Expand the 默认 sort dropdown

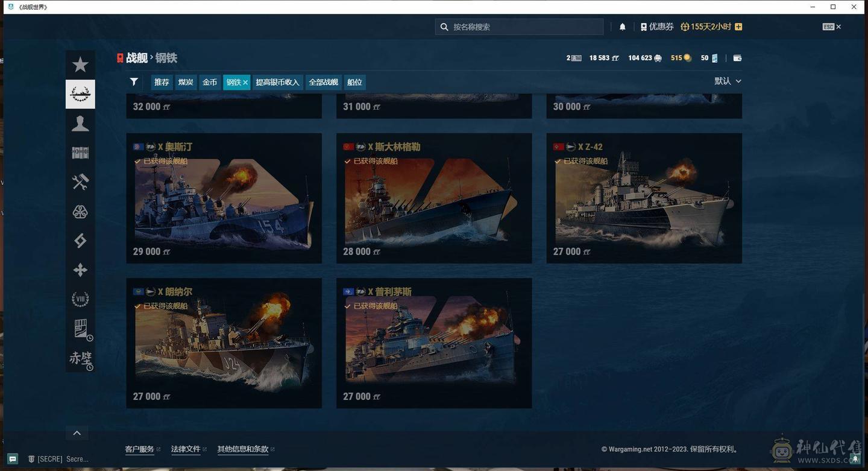tap(728, 81)
